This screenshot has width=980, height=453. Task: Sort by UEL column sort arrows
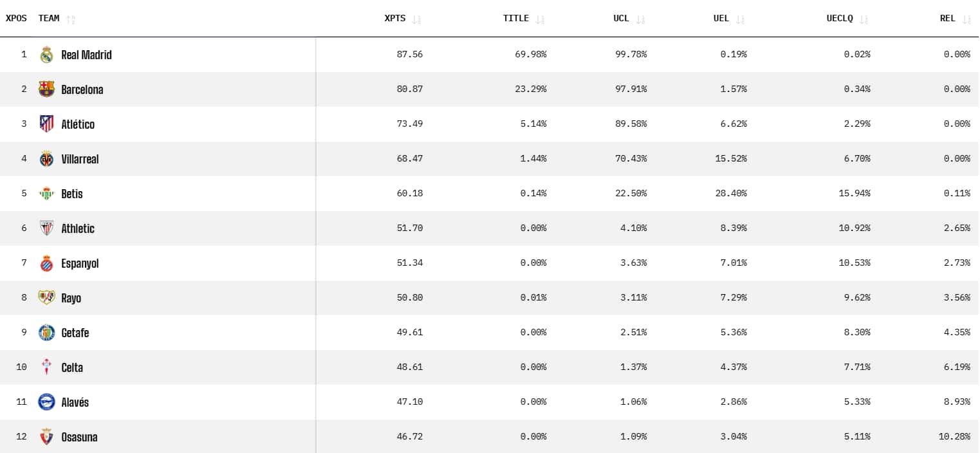point(741,19)
